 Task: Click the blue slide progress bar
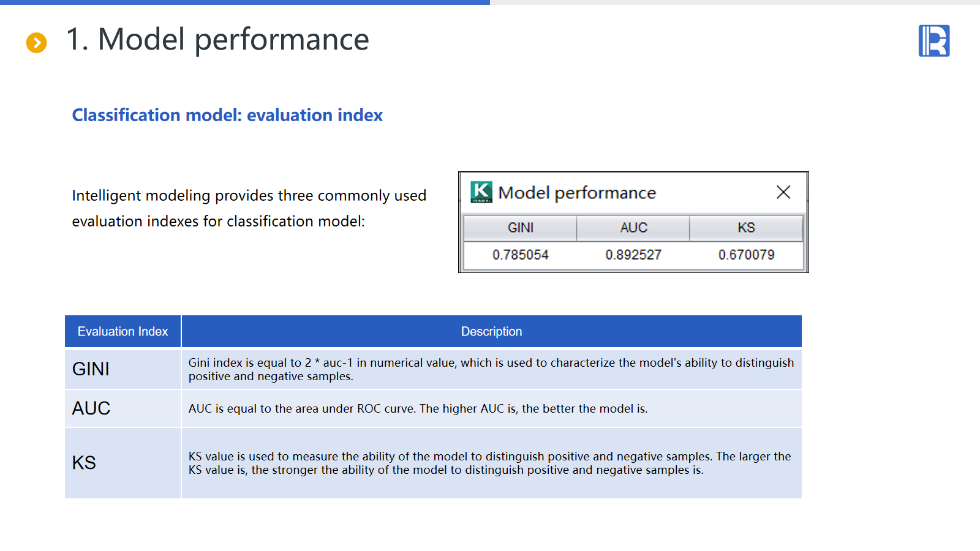245,2
